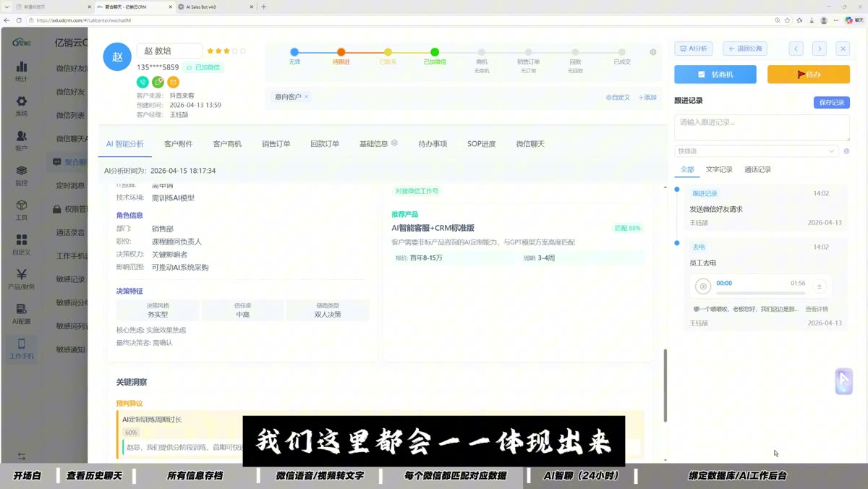Open browser more options ellipsis menu
This screenshot has height=489, width=868.
point(835,20)
